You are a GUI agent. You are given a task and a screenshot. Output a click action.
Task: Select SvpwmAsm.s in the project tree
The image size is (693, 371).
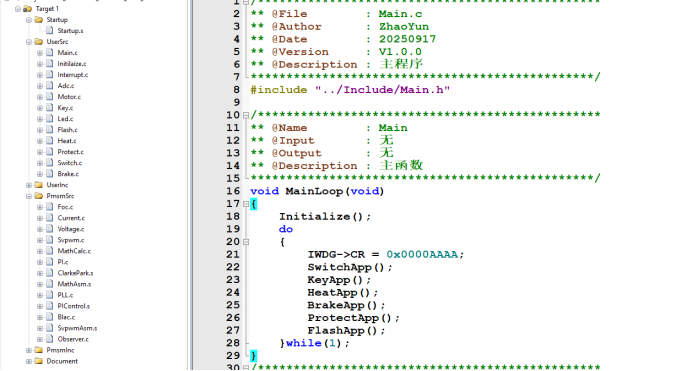tap(77, 328)
